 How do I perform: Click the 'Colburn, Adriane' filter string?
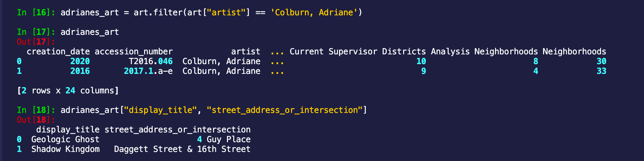[x=316, y=13]
